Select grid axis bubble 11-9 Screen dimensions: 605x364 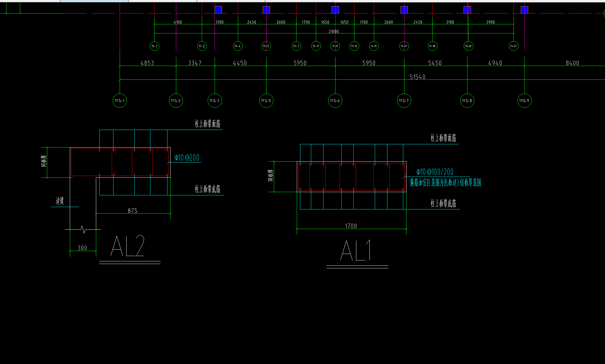coord(316,46)
